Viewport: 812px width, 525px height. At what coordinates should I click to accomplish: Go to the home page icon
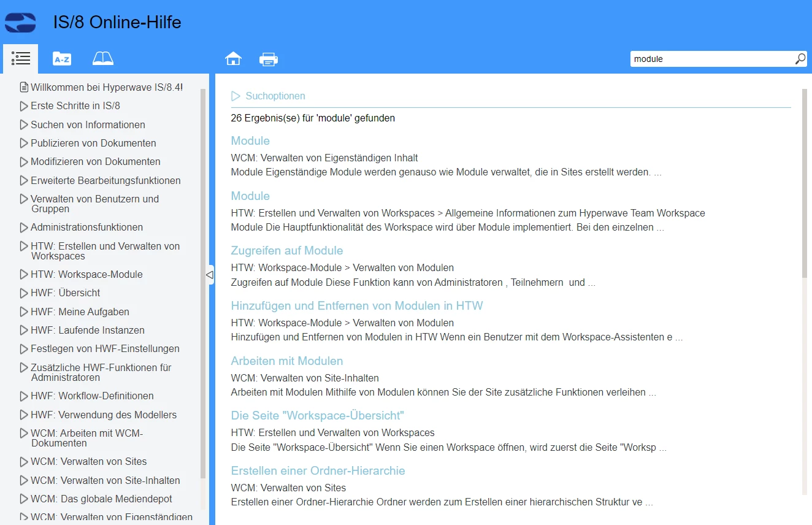coord(233,59)
